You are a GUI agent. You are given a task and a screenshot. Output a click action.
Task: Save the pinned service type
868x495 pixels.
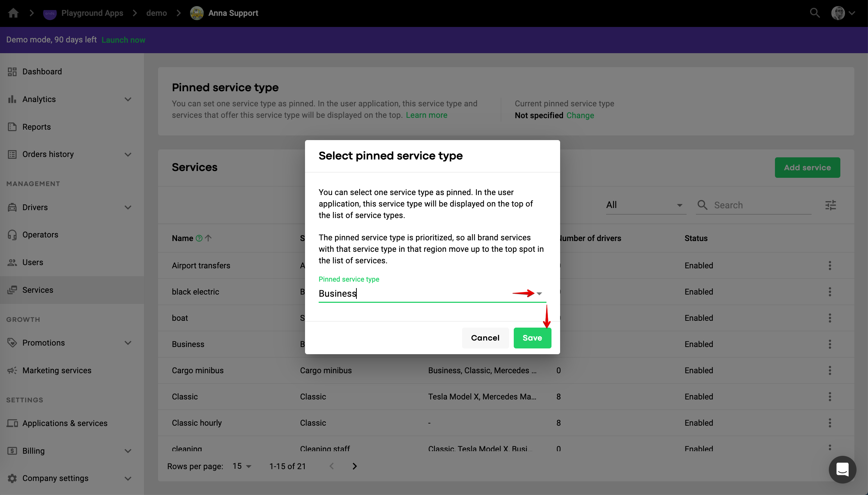coord(532,338)
